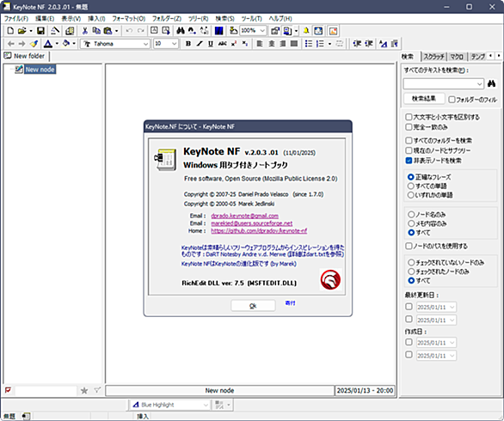Viewport: 504px width, 421px height.
Task: Select the ノード名のみ radio button
Action: pos(411,214)
